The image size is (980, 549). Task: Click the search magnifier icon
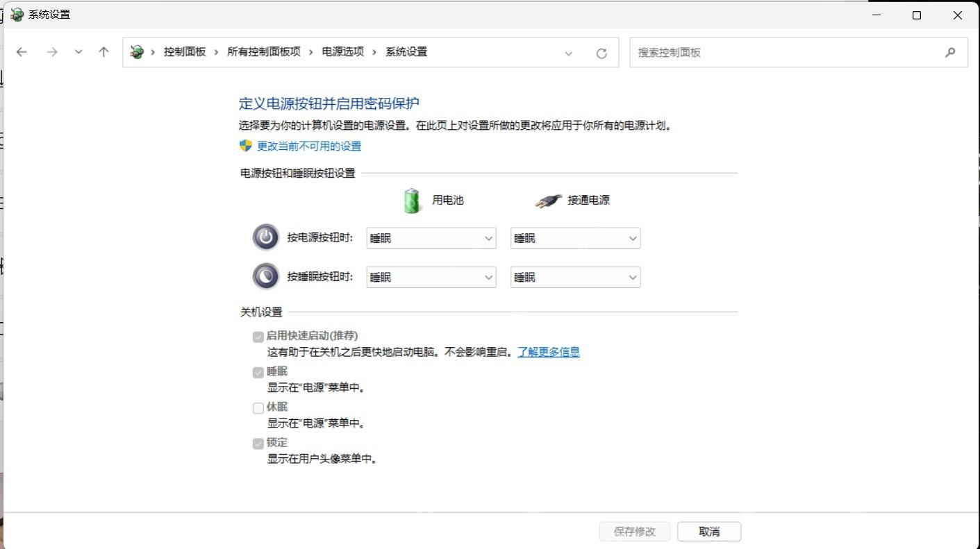tap(950, 52)
